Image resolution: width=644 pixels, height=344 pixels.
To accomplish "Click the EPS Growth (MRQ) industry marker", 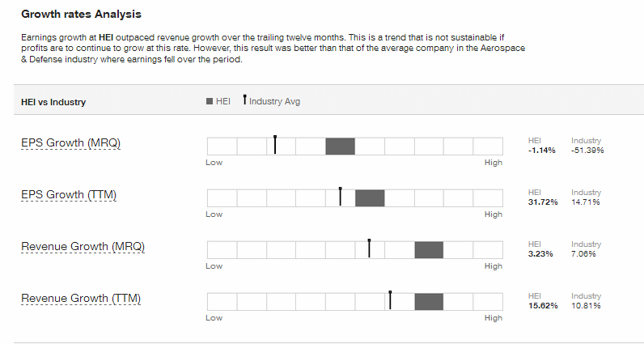I will coord(275,145).
